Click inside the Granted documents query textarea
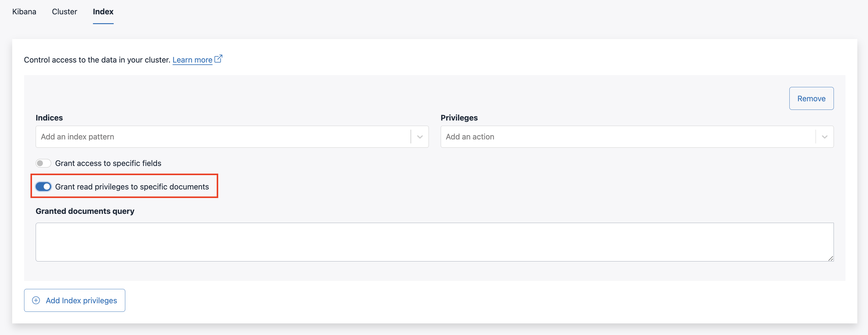 (434, 242)
